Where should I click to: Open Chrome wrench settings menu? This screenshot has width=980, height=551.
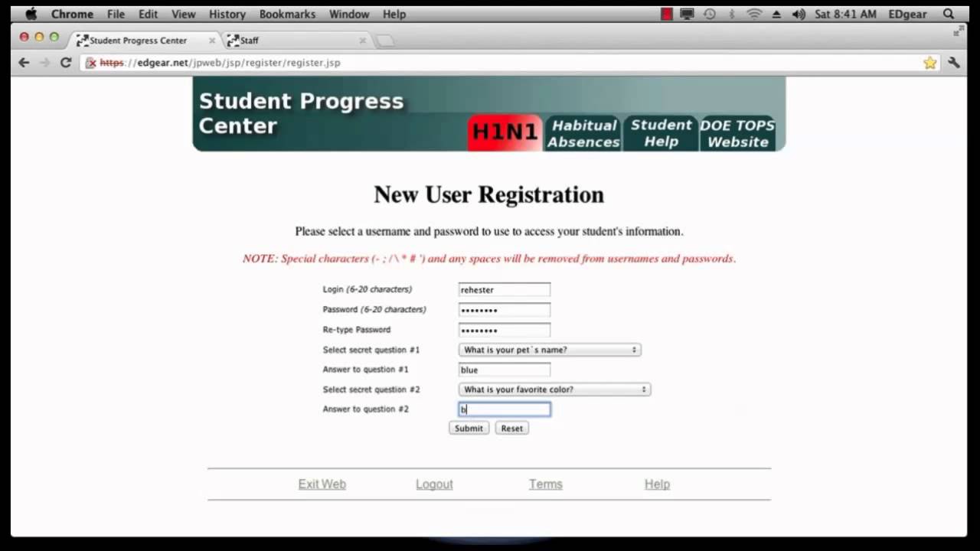pyautogui.click(x=954, y=63)
